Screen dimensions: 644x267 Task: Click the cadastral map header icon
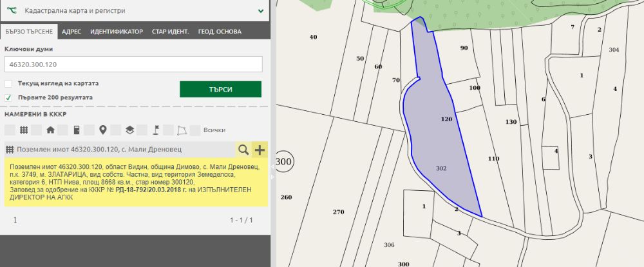(12, 11)
